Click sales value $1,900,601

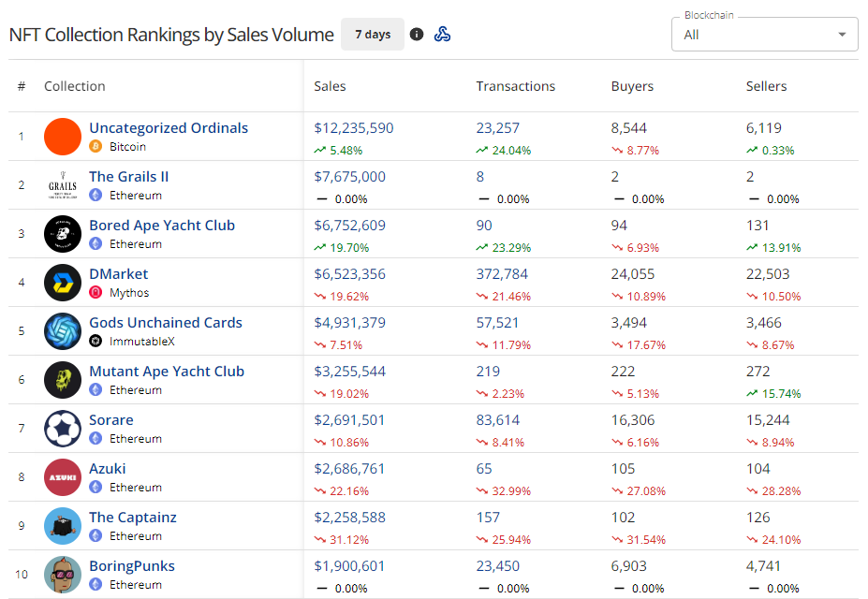coord(349,566)
